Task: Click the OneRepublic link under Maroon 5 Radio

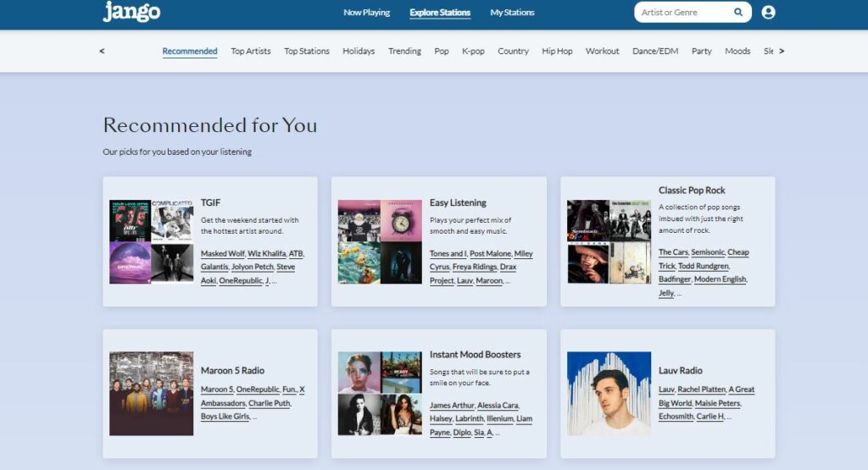Action: coord(258,390)
